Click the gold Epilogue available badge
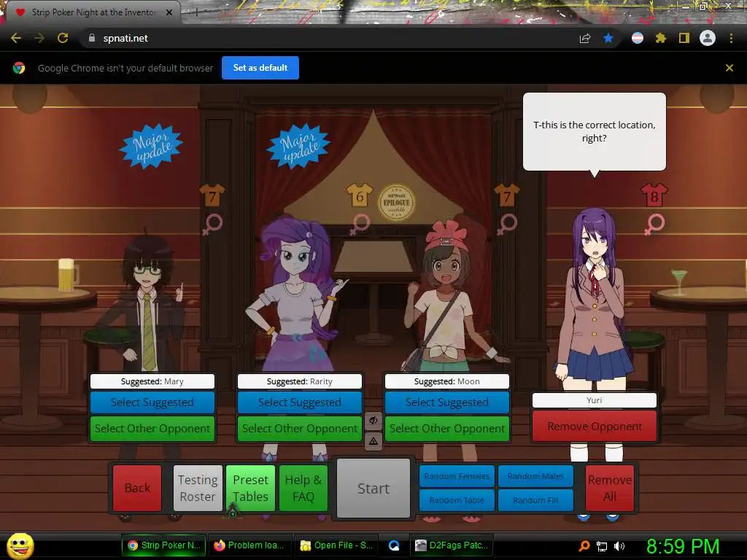 pyautogui.click(x=396, y=203)
